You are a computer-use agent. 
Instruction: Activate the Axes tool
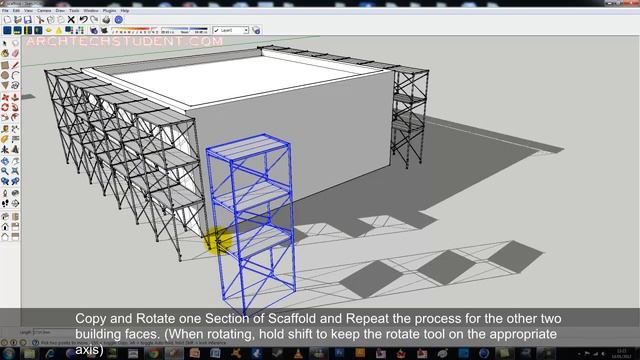pyautogui.click(x=5, y=149)
